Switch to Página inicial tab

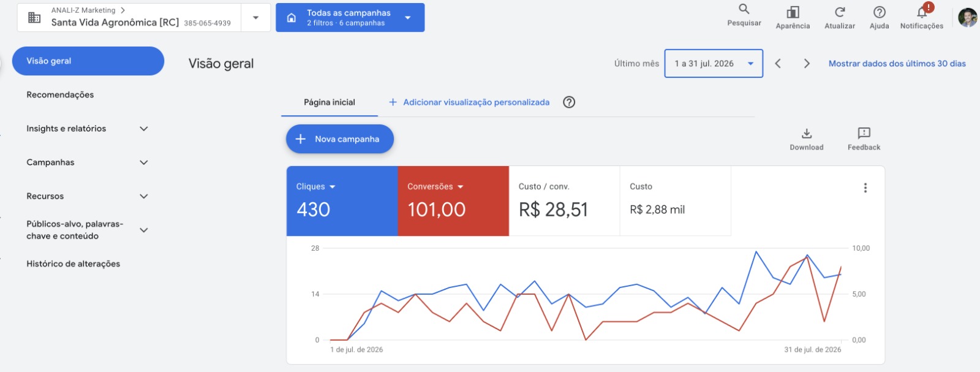(x=330, y=102)
